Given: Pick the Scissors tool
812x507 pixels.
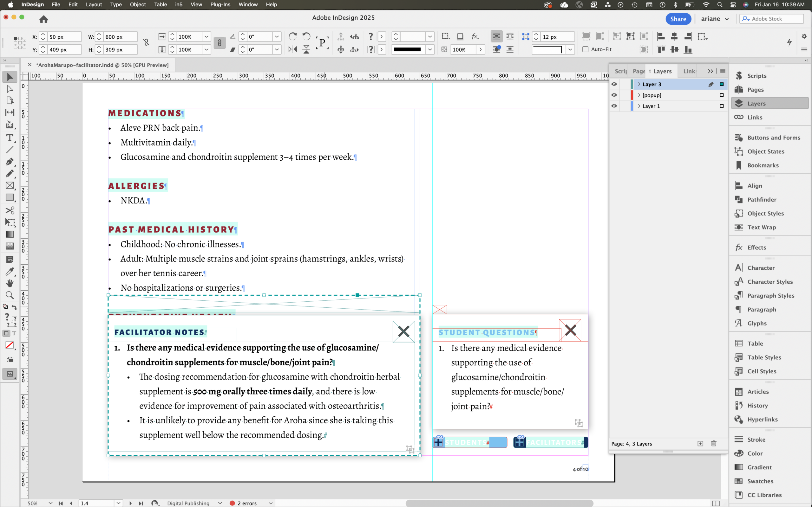Looking at the screenshot, I should tap(10, 210).
